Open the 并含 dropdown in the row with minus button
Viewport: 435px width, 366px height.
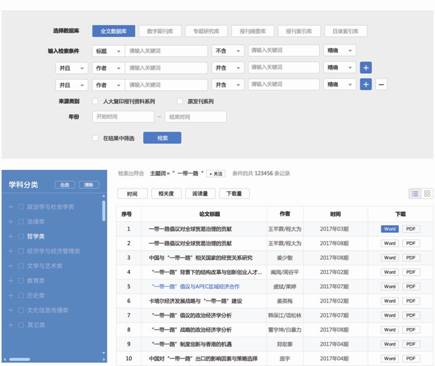[228, 85]
